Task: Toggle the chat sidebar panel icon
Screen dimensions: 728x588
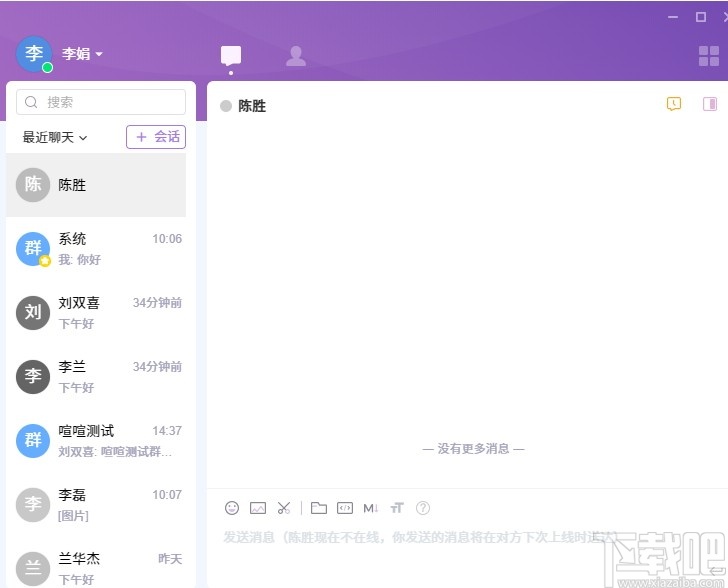Action: click(710, 104)
